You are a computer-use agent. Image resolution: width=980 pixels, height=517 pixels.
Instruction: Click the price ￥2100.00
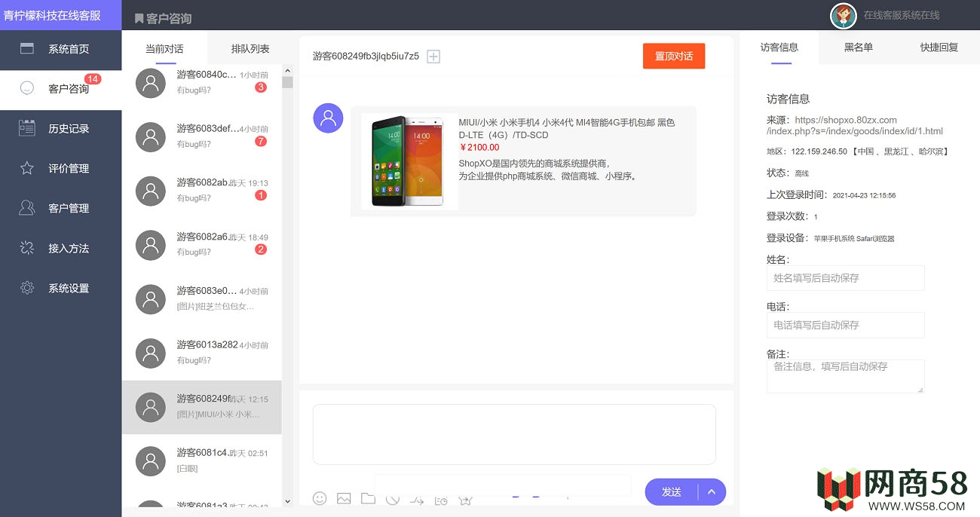(479, 148)
